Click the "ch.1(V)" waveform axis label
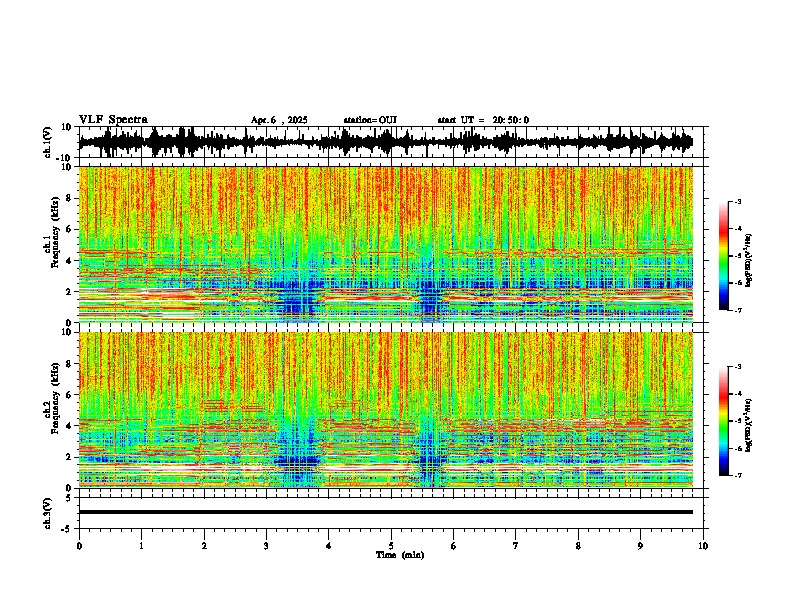The width and height of the screenshot is (792, 612). [x=49, y=142]
